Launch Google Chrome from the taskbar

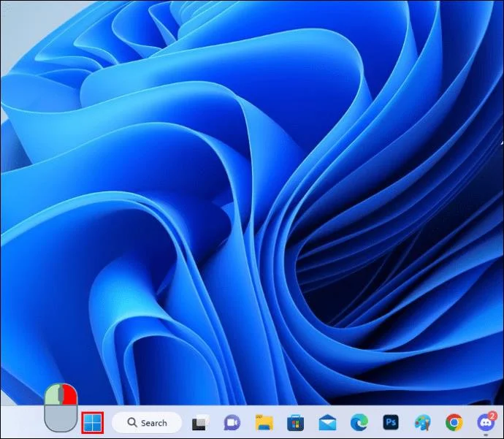pyautogui.click(x=454, y=423)
